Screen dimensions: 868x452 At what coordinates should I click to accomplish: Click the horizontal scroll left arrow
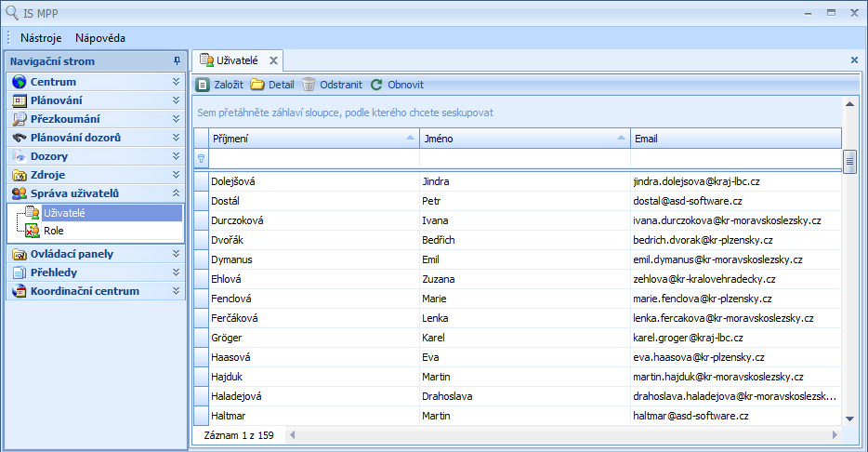point(293,435)
